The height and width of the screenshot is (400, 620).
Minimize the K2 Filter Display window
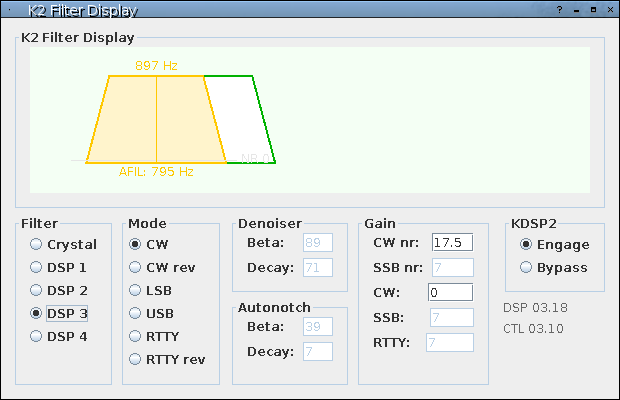pyautogui.click(x=577, y=9)
